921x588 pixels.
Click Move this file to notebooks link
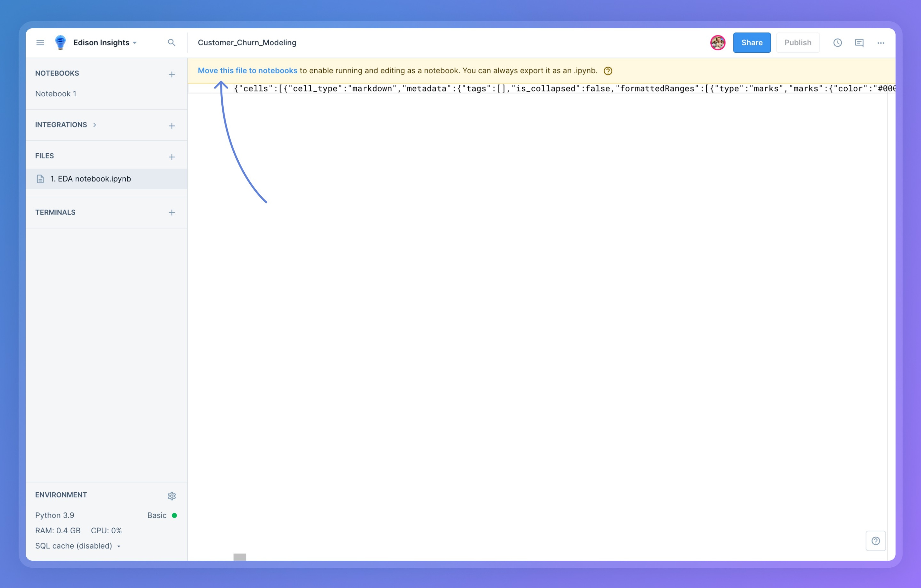[x=247, y=70]
